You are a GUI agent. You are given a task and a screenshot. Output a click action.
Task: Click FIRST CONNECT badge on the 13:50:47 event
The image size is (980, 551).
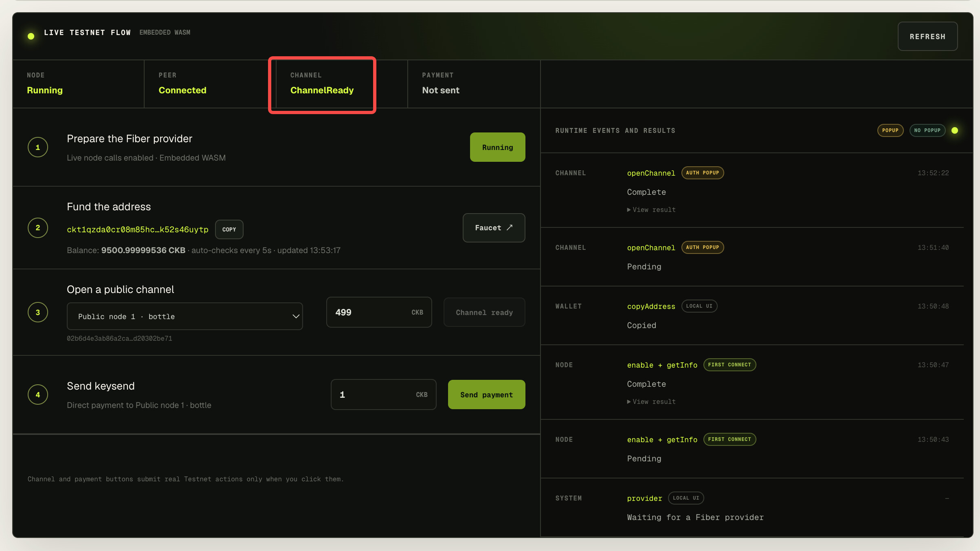click(730, 365)
